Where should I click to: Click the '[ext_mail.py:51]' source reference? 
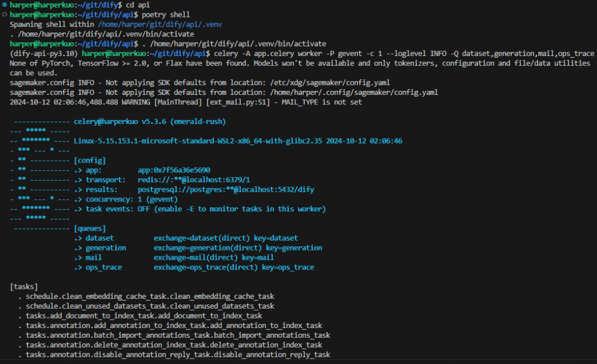238,102
